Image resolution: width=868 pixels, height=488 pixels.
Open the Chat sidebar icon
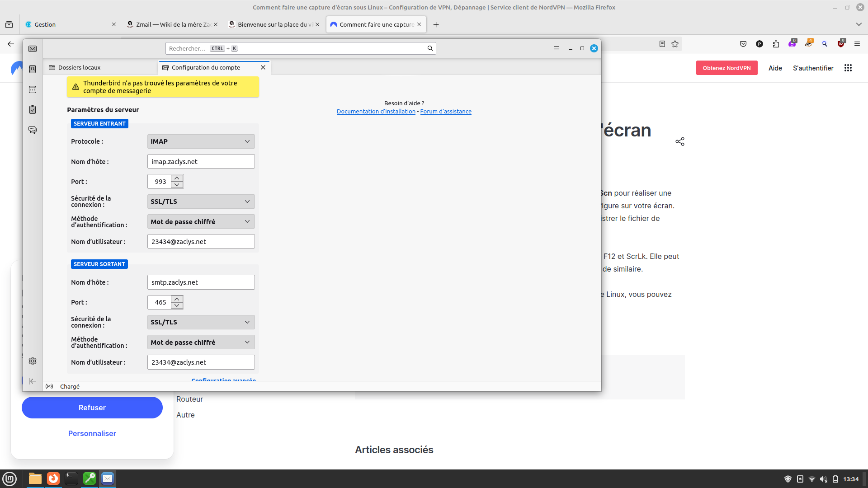(33, 130)
